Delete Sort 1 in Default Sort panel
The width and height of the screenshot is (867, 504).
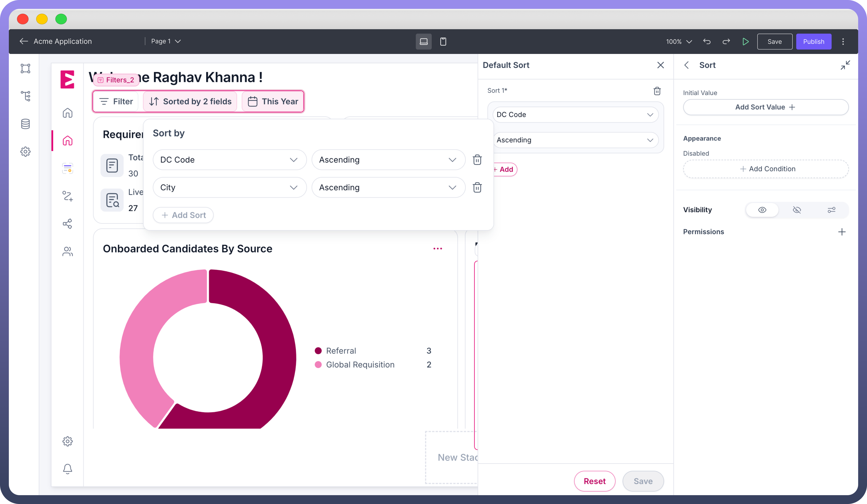pos(657,91)
